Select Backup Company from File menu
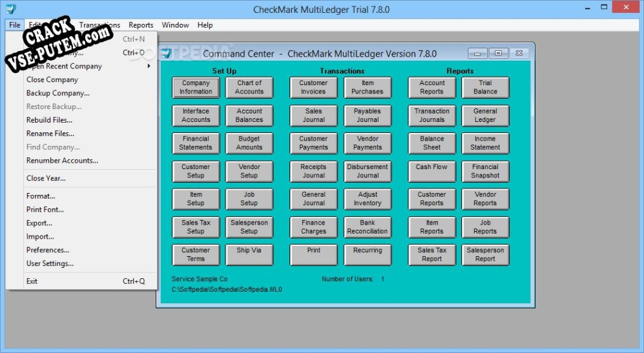 click(57, 93)
